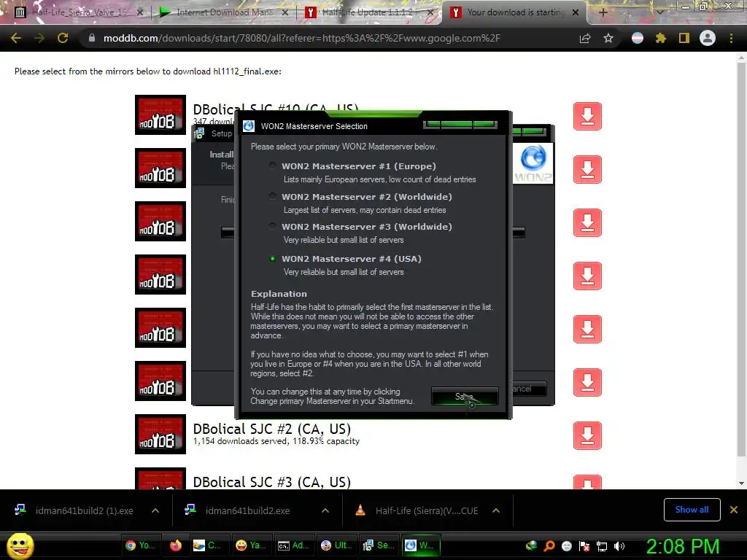This screenshot has width=747, height=560.
Task: Download from DBolical SJC #2 mirror arrow
Action: (x=587, y=436)
